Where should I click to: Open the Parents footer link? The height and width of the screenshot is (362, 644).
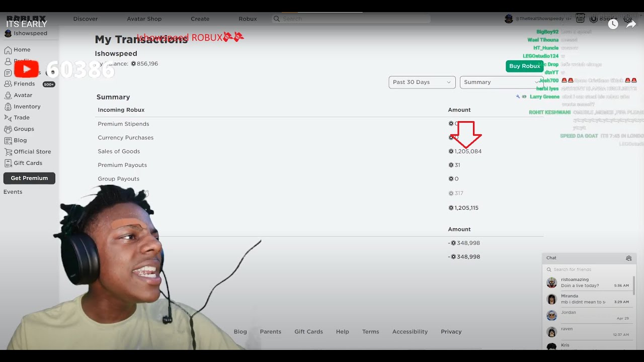[271, 331]
